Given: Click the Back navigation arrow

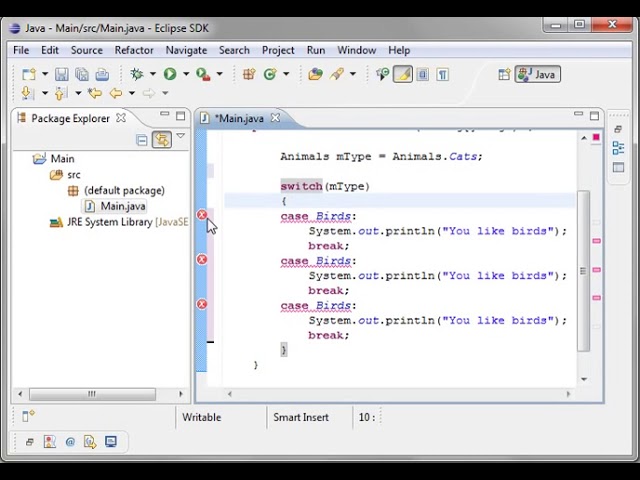Looking at the screenshot, I should (x=116, y=93).
